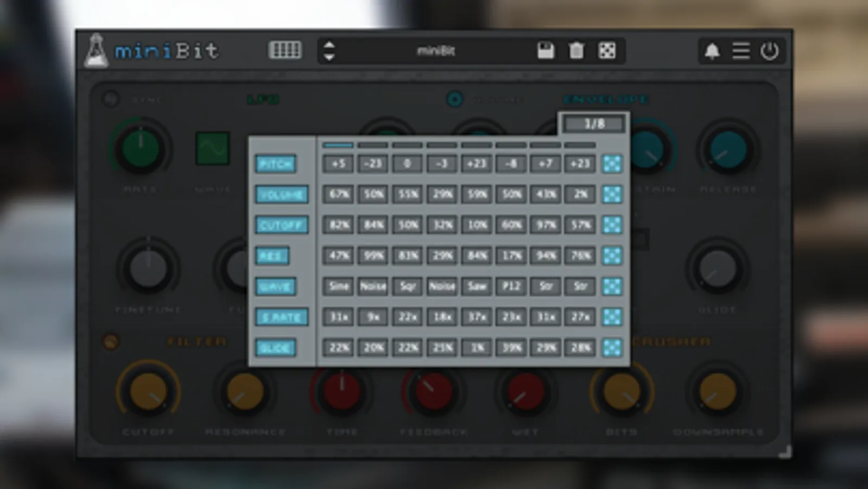Toggle the RES sequencer lane

pyautogui.click(x=272, y=255)
